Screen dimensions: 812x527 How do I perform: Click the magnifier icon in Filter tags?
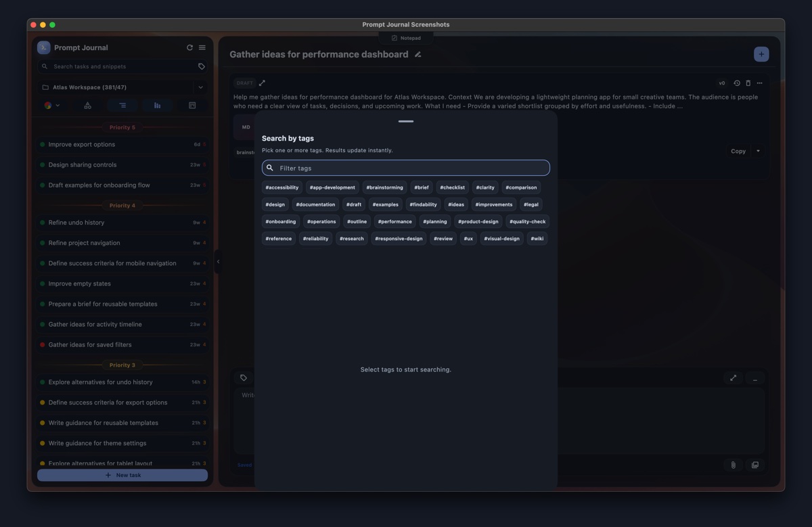point(270,168)
